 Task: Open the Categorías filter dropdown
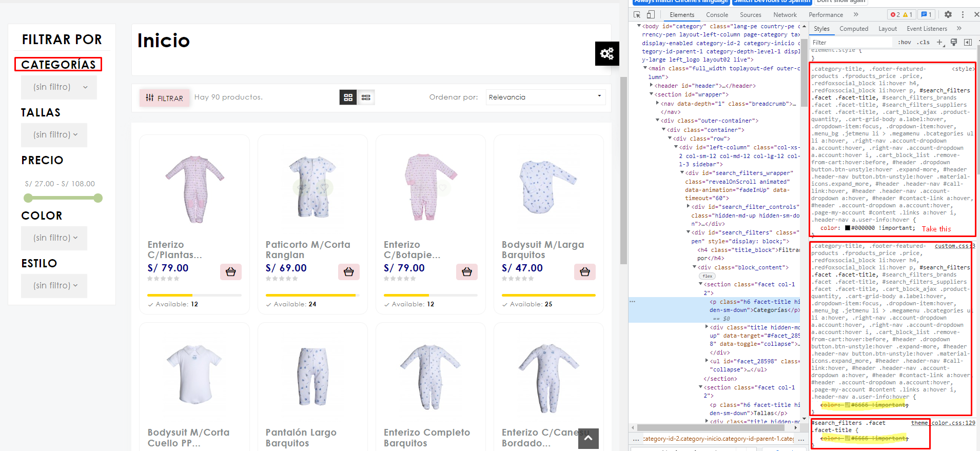point(59,87)
